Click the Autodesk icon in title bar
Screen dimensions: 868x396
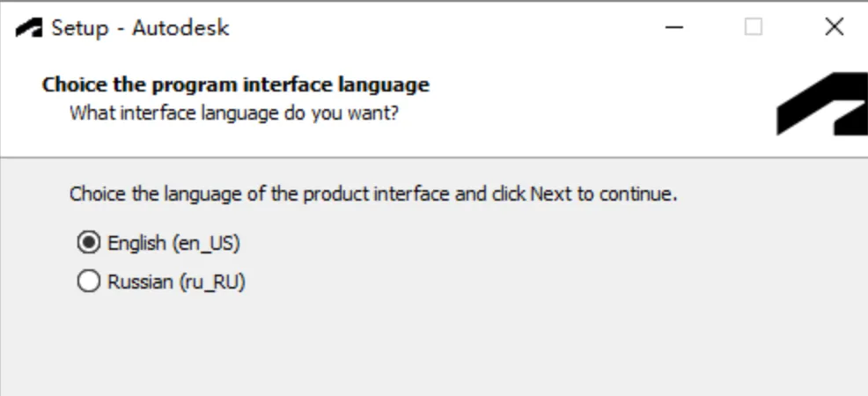click(x=29, y=27)
